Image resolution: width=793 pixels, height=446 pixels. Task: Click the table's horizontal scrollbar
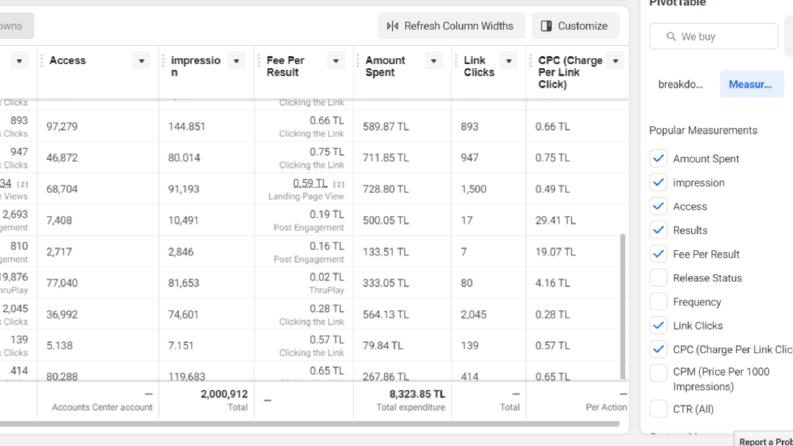(x=310, y=424)
